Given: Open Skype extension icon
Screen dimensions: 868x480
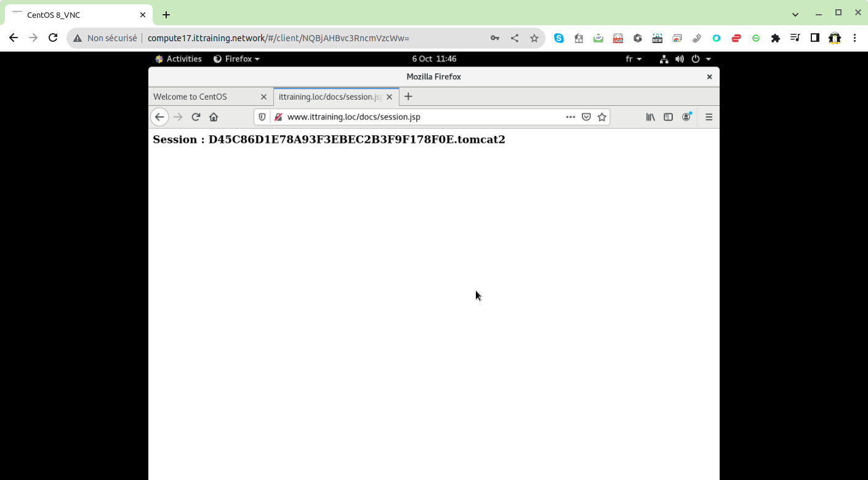Looking at the screenshot, I should pos(559,38).
